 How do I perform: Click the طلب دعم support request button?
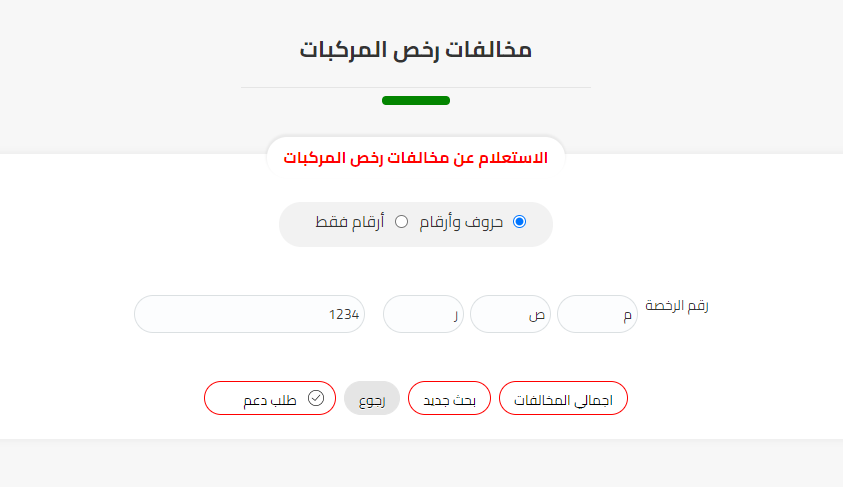tap(269, 399)
